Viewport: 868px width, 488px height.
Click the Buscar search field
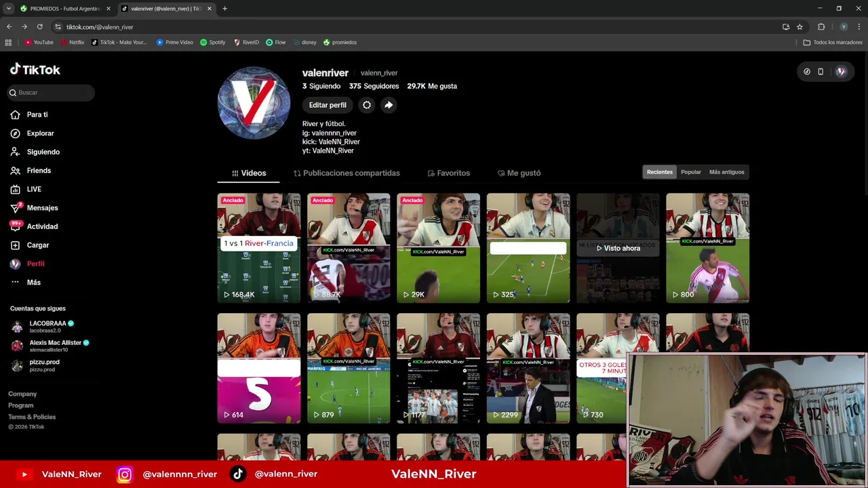pos(51,92)
